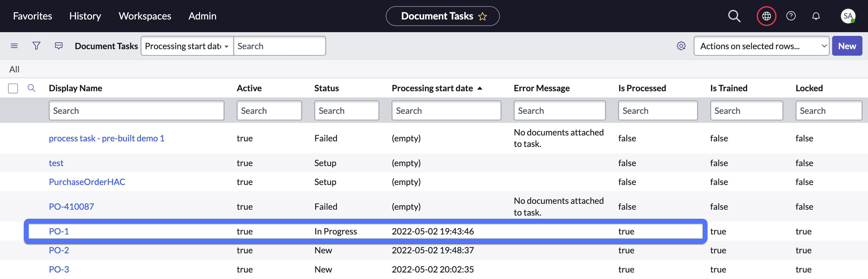868x279 pixels.
Task: Click the New status in PO-2 row
Action: (x=323, y=250)
